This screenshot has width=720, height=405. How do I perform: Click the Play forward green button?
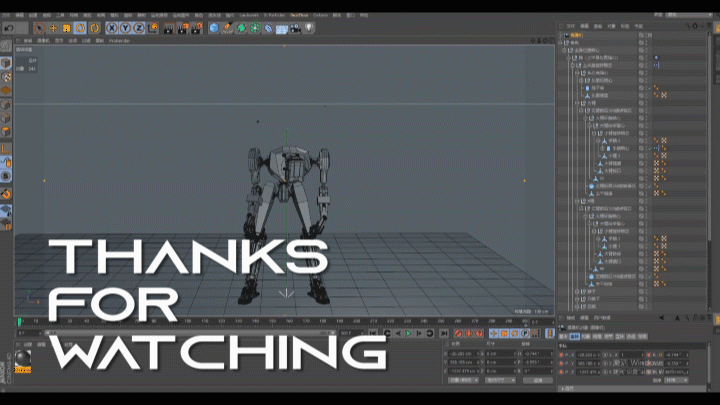tap(408, 334)
